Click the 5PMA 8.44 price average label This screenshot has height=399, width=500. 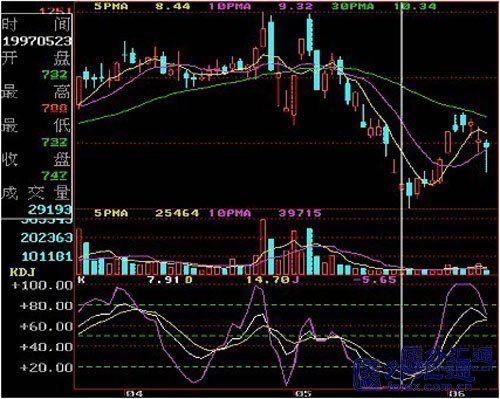[x=142, y=6]
